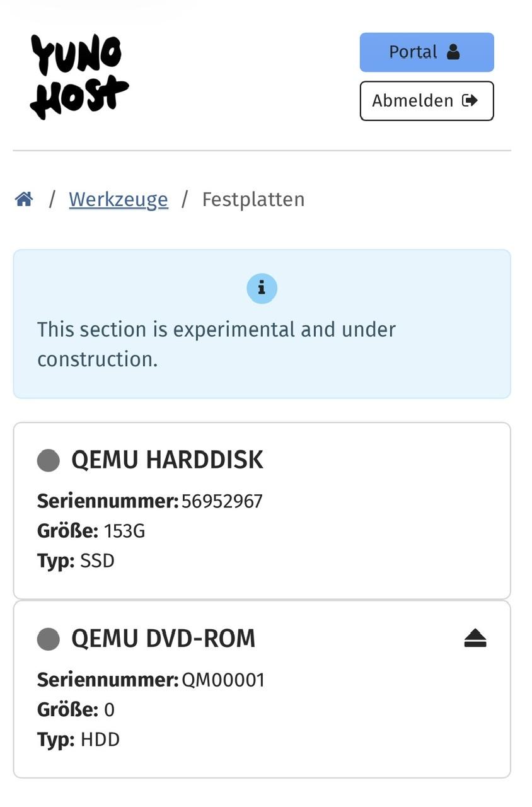
Task: Click the DVD-ROM size value 0
Action: tap(109, 710)
